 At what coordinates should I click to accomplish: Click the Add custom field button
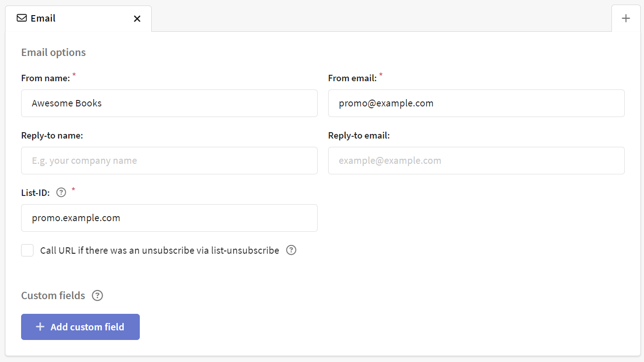point(80,327)
